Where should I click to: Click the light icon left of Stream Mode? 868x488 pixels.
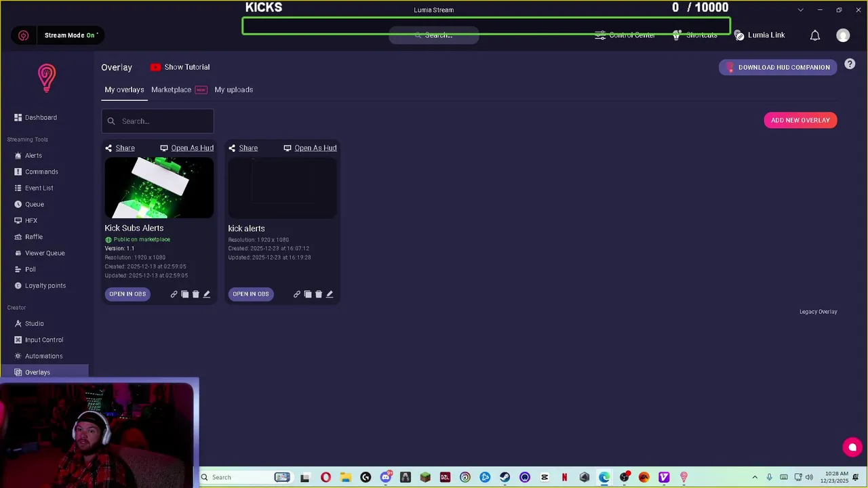pyautogui.click(x=24, y=35)
